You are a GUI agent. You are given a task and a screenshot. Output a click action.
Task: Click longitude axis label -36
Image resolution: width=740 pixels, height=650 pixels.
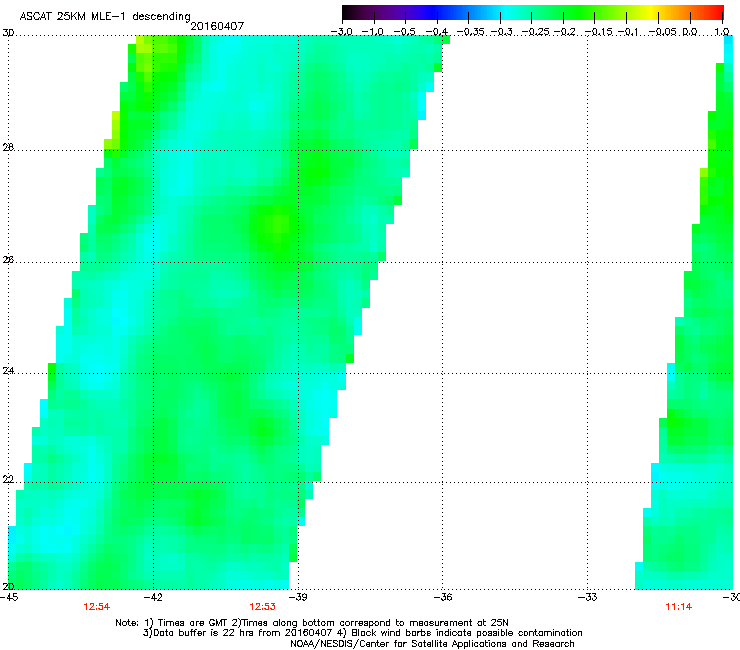pyautogui.click(x=442, y=597)
